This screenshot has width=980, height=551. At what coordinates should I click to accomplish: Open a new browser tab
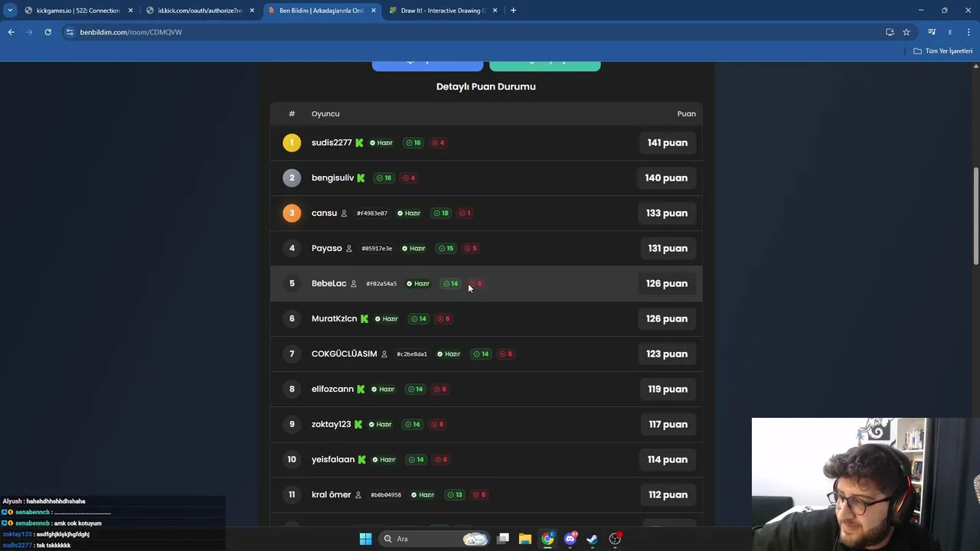tap(513, 11)
